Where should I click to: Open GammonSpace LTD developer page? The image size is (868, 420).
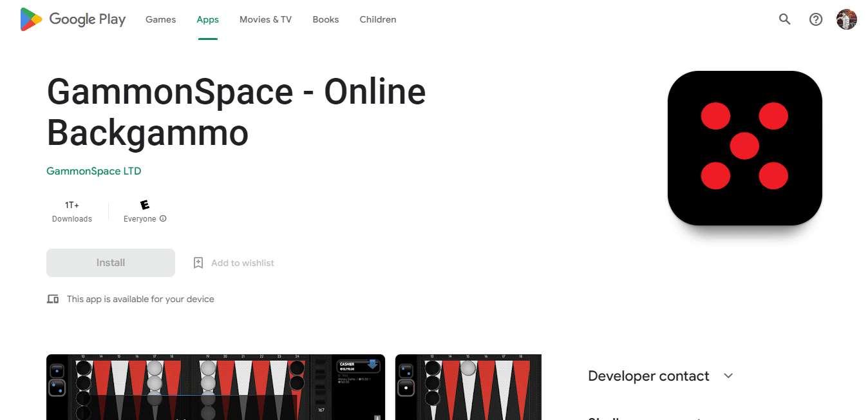coord(94,171)
